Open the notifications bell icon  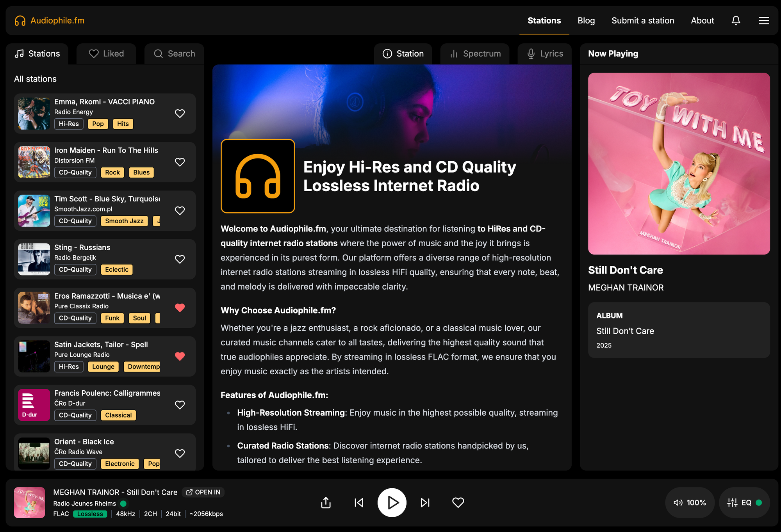point(736,20)
